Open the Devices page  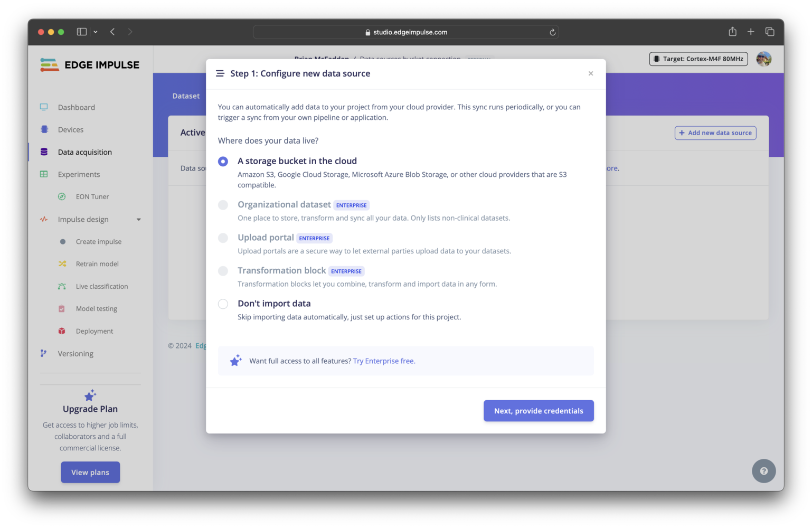point(71,129)
